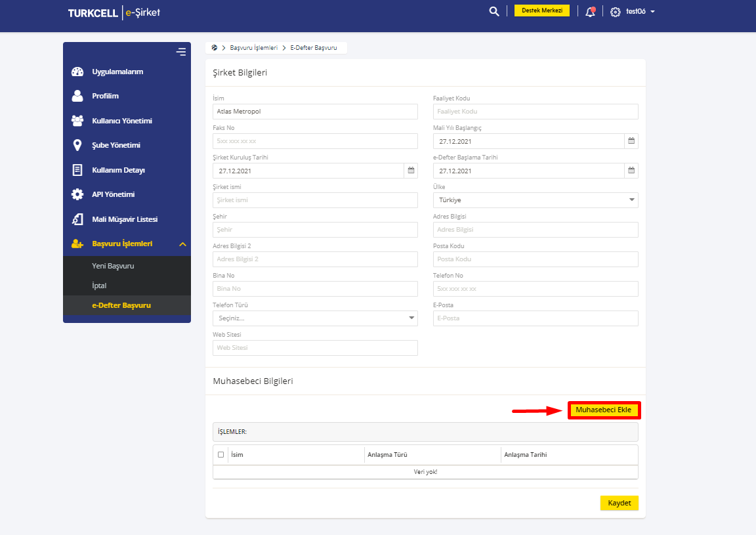This screenshot has height=535, width=756.
Task: Click the Şehir input field
Action: click(x=315, y=230)
